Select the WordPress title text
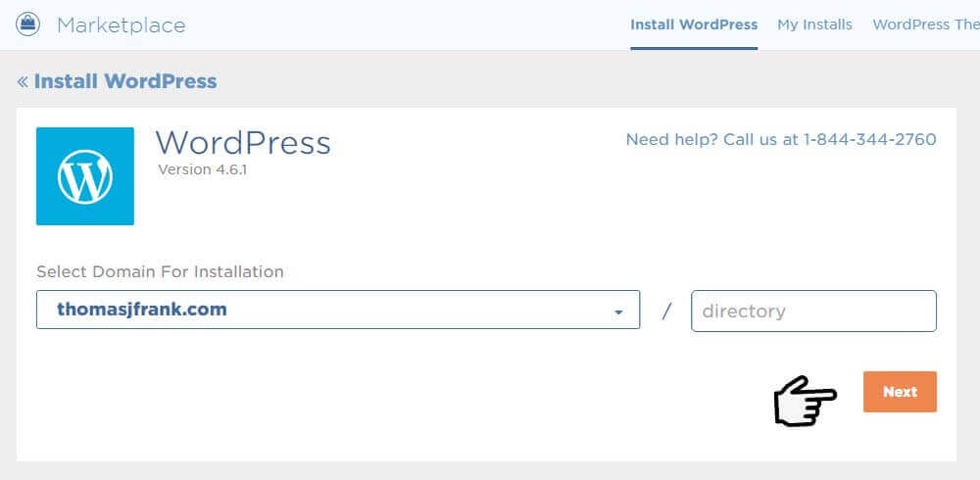980x480 pixels. click(x=243, y=142)
